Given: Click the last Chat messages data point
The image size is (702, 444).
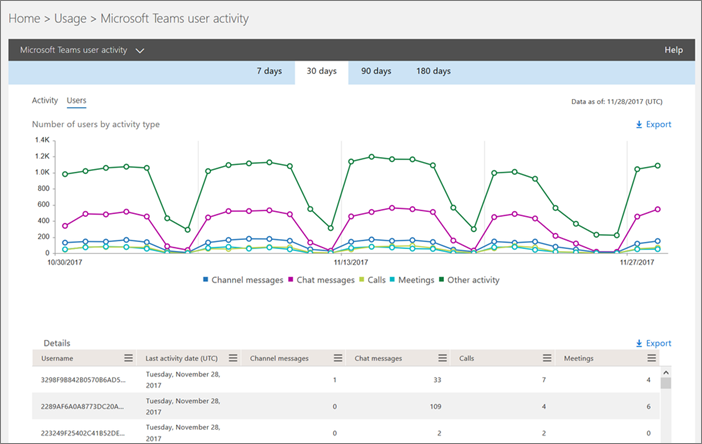Looking at the screenshot, I should (x=658, y=209).
